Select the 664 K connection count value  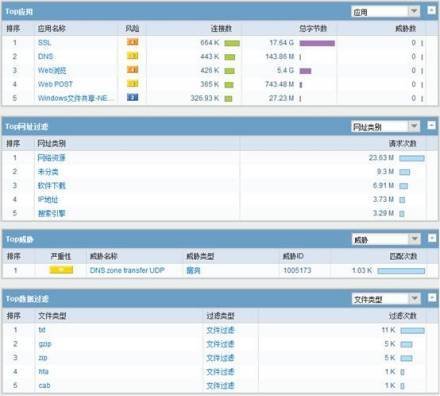pyautogui.click(x=210, y=43)
